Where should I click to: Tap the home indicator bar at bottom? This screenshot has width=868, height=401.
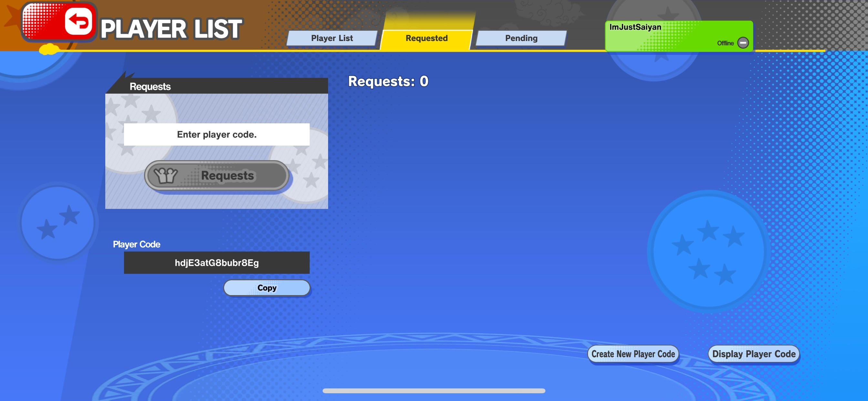pos(434,391)
